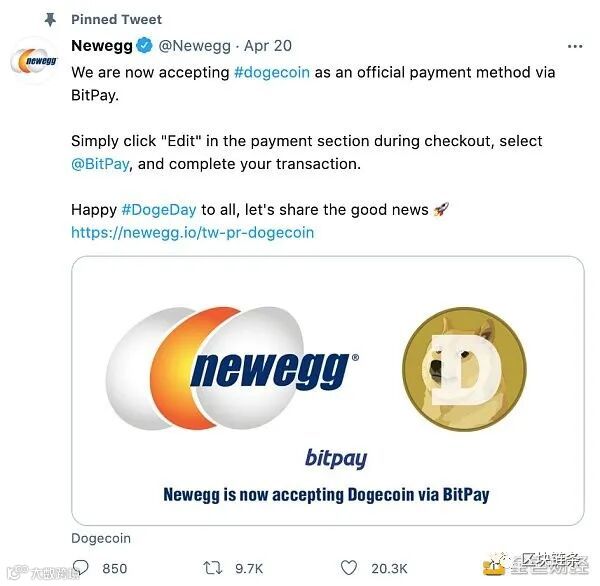Open the #DogeDay hashtag link
Screen dimensions: 600x586
(159, 210)
